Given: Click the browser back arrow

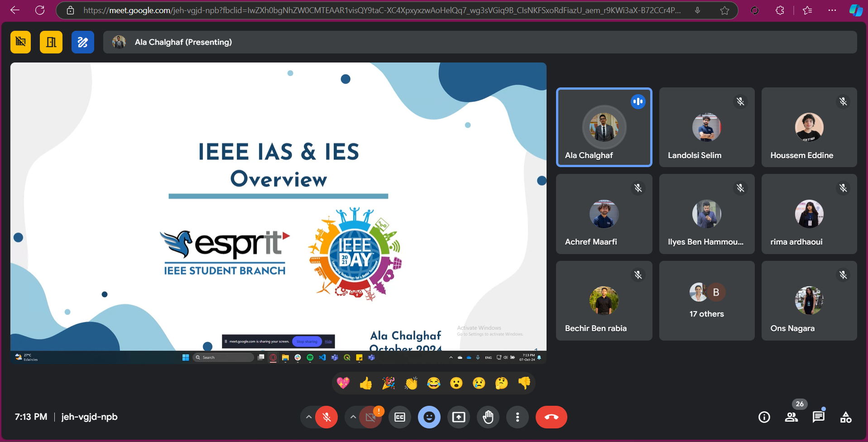Looking at the screenshot, I should pyautogui.click(x=15, y=10).
